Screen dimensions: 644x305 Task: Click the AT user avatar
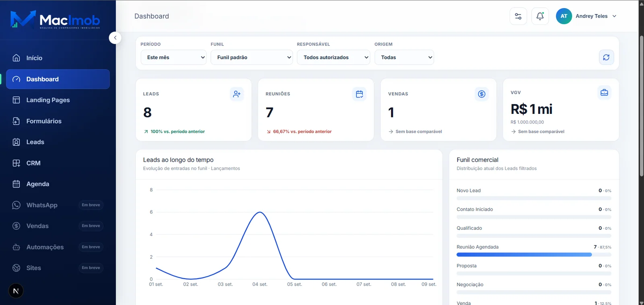(x=564, y=16)
